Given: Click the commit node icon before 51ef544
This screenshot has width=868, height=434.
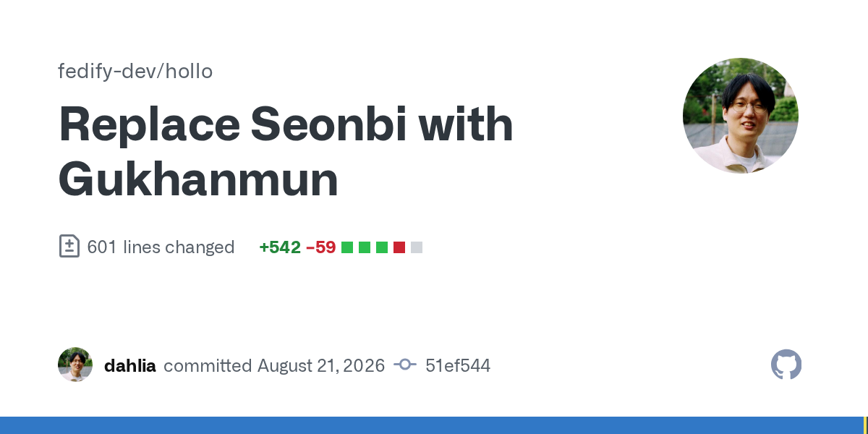Looking at the screenshot, I should 405,365.
